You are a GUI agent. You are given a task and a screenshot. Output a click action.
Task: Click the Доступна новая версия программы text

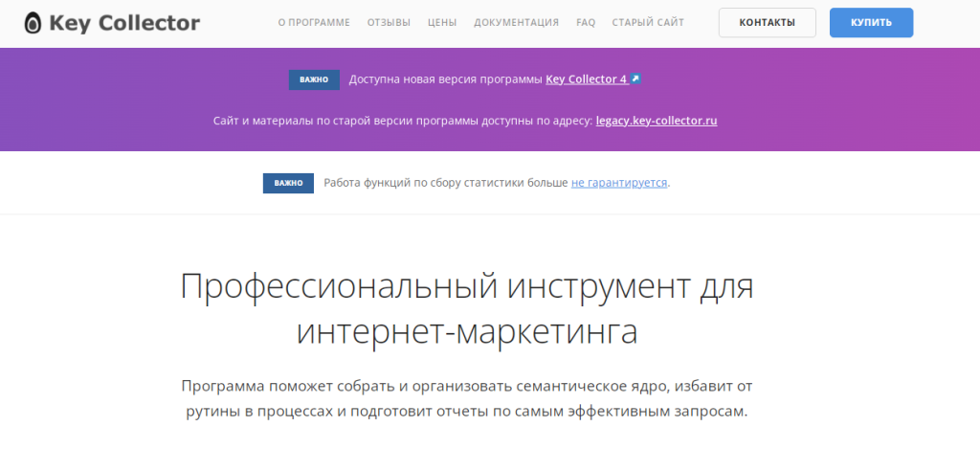pyautogui.click(x=445, y=79)
